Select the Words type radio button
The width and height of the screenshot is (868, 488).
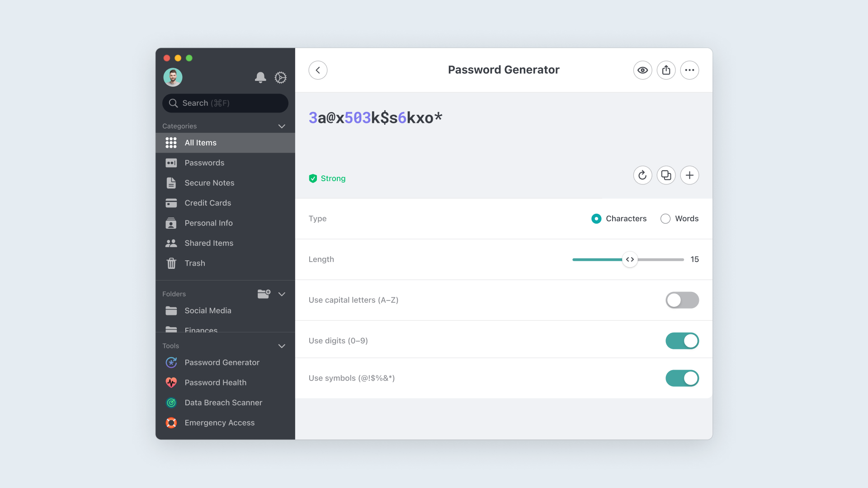(665, 219)
